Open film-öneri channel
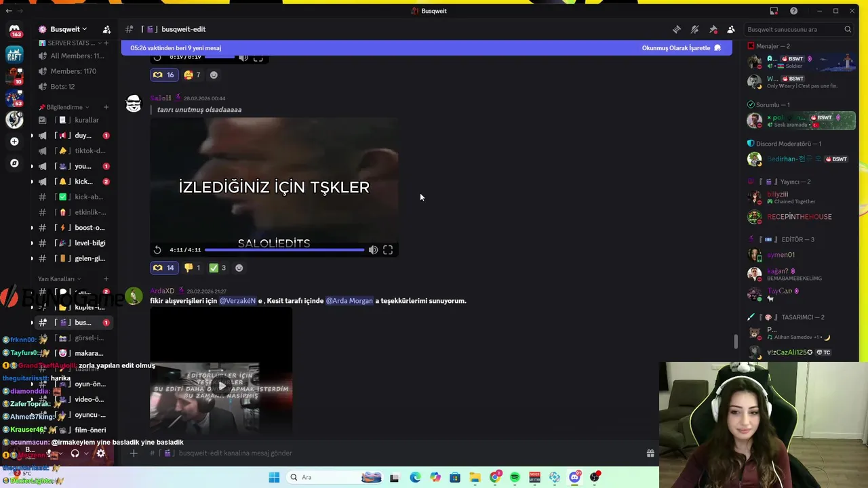Image resolution: width=868 pixels, height=488 pixels. (73, 430)
